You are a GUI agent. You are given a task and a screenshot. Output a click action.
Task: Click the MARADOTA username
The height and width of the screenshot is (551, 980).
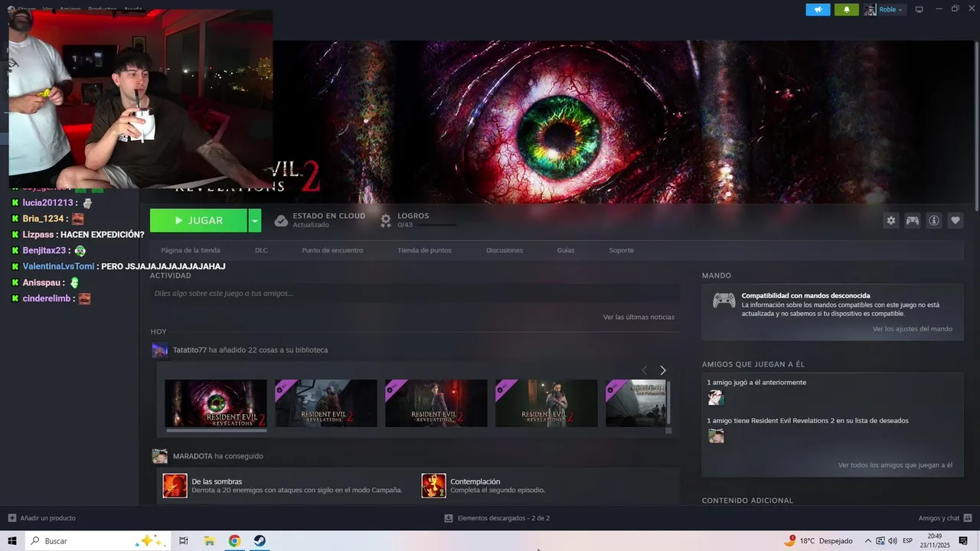193,456
